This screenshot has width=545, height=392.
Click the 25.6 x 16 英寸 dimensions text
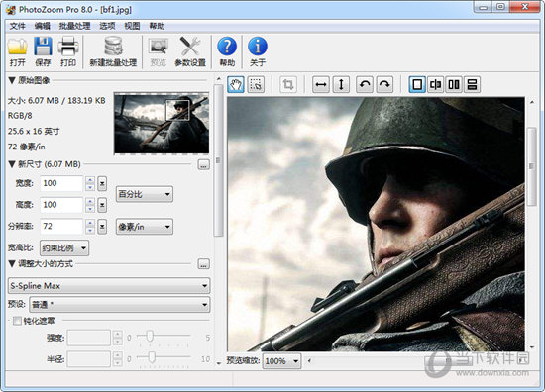34,132
